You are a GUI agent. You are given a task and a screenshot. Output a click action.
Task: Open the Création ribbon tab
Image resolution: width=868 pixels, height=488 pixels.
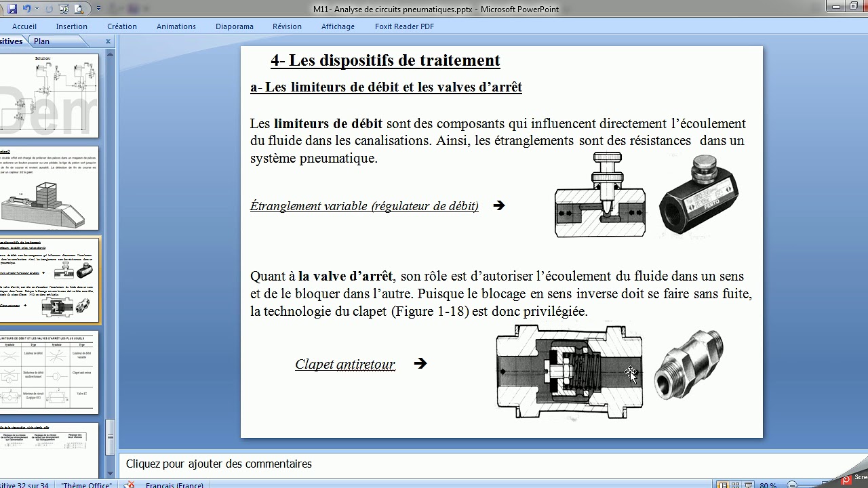pyautogui.click(x=122, y=26)
